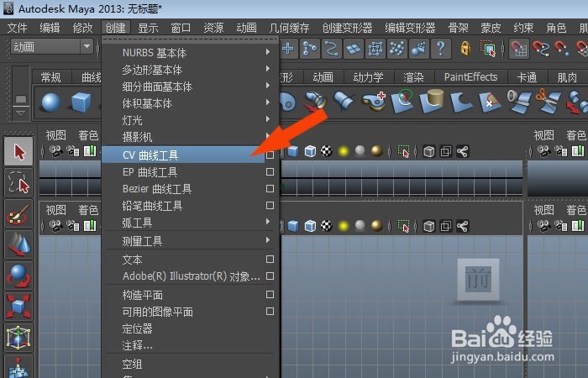Click the front view cube labeled 前

click(x=478, y=280)
